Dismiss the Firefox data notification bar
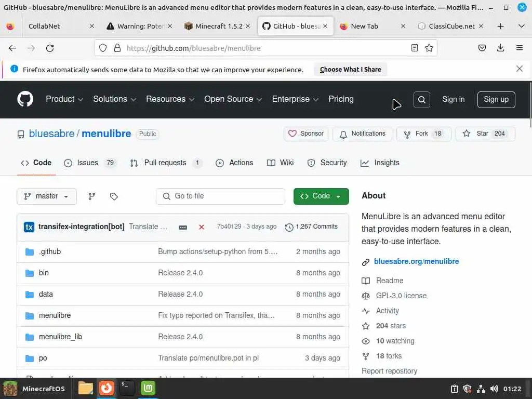Image resolution: width=532 pixels, height=399 pixels. tap(519, 69)
